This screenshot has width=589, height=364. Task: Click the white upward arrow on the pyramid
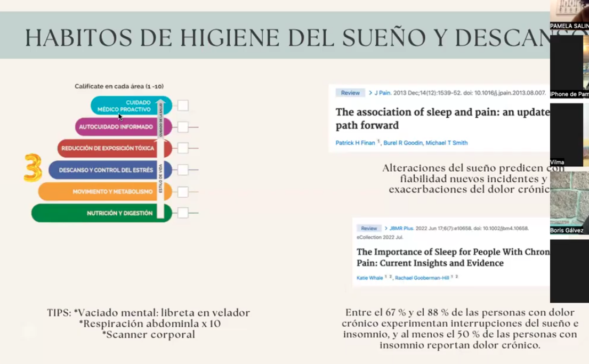pyautogui.click(x=162, y=155)
